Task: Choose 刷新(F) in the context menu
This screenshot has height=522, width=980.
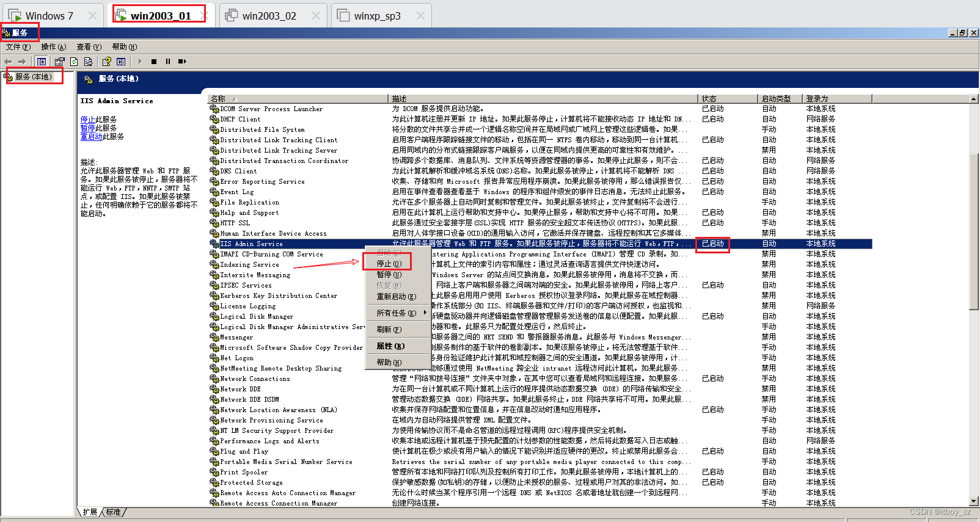Action: (x=398, y=330)
